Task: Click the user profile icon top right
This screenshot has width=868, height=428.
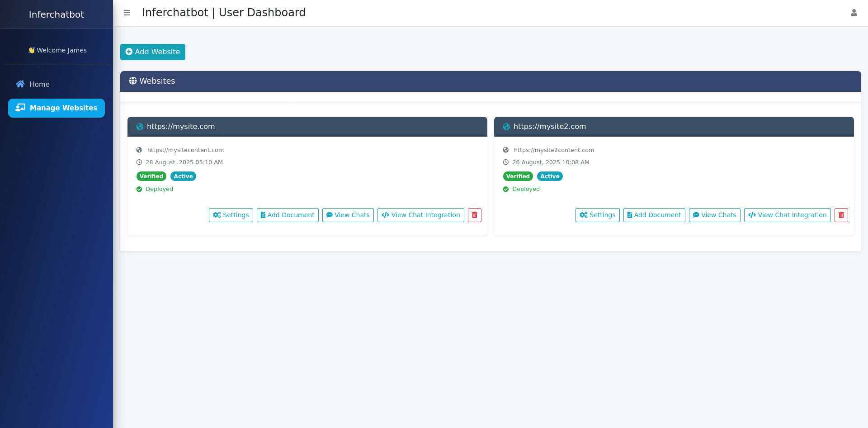Action: click(x=854, y=13)
